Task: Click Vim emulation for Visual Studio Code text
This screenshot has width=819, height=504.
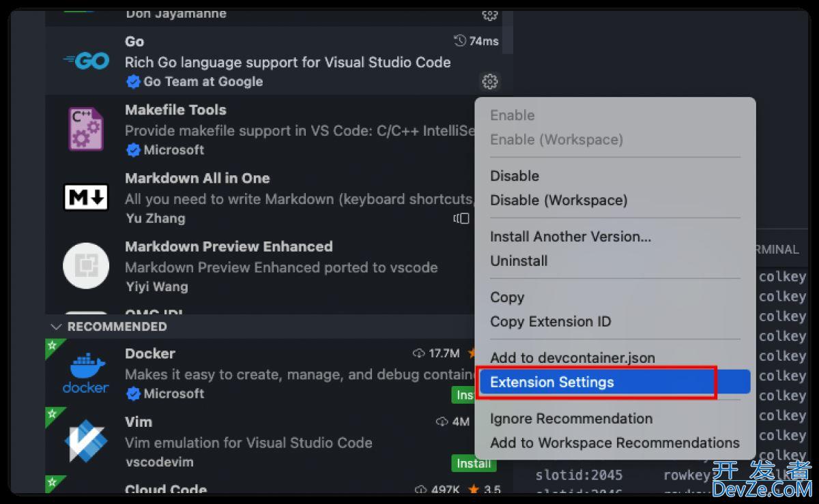Action: (x=248, y=443)
